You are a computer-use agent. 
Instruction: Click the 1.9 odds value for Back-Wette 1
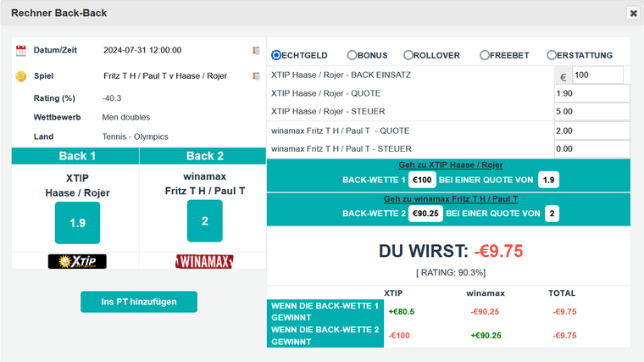pos(548,180)
